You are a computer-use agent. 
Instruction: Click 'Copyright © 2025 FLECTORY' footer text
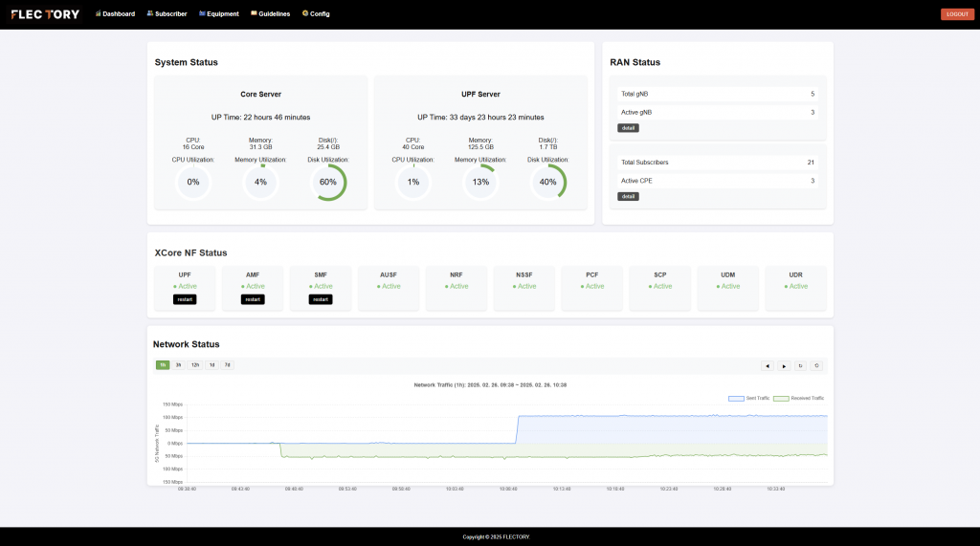pyautogui.click(x=497, y=536)
